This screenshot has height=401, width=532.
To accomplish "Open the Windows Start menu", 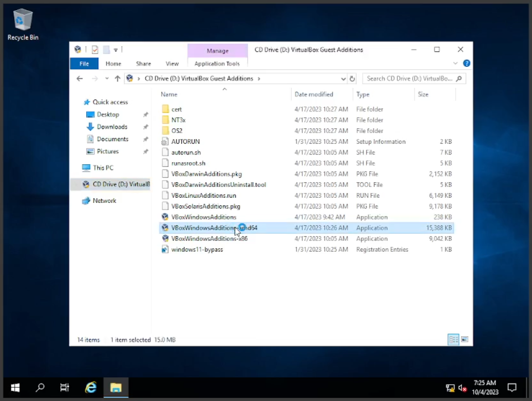I will pos(15,388).
